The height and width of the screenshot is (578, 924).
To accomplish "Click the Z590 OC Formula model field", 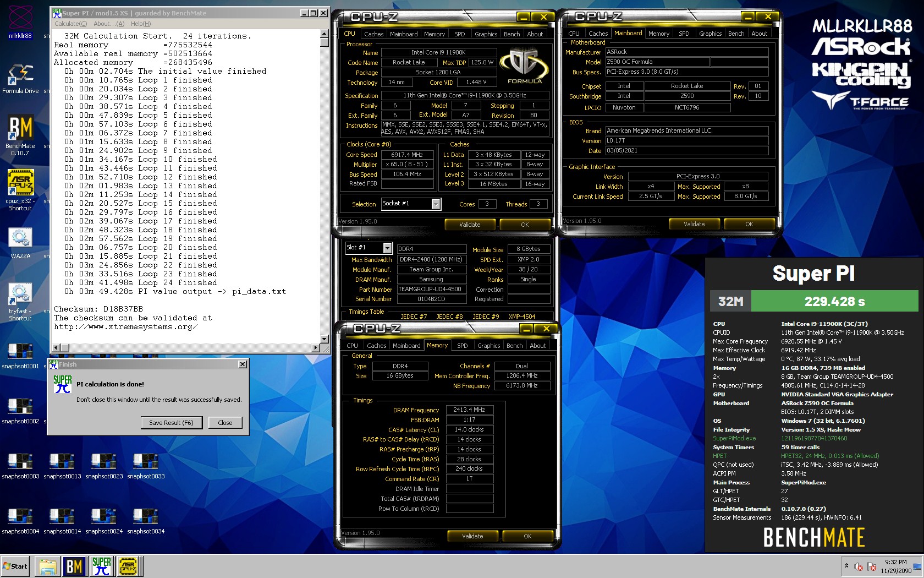I will point(657,62).
